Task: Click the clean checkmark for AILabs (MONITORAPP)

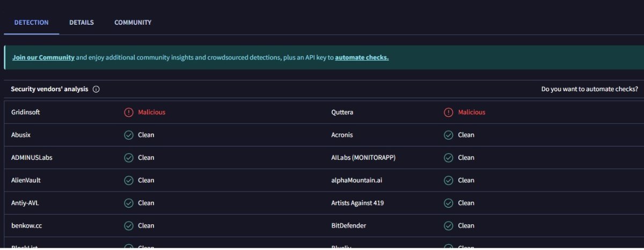Action: tap(449, 158)
